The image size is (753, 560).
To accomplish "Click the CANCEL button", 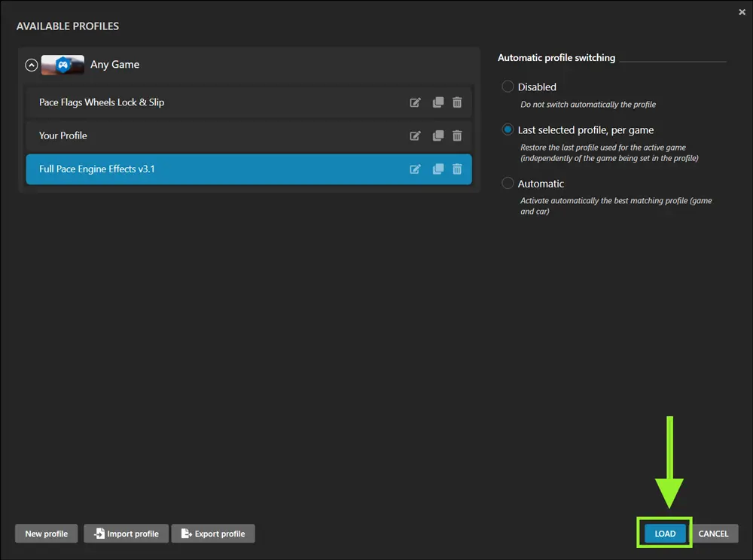I will tap(713, 534).
